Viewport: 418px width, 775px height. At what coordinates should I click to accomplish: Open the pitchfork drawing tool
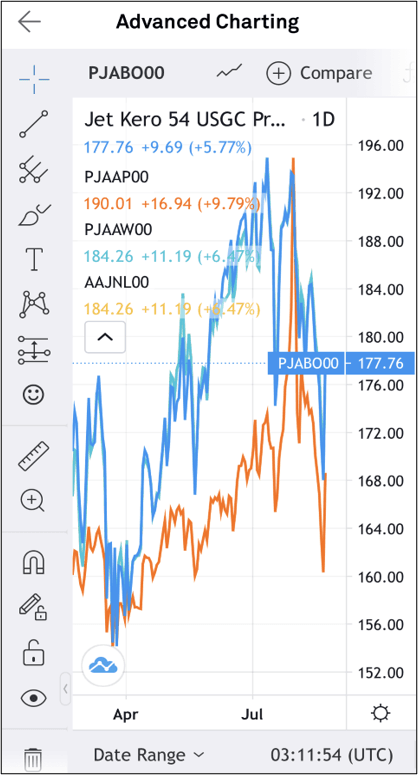point(33,170)
